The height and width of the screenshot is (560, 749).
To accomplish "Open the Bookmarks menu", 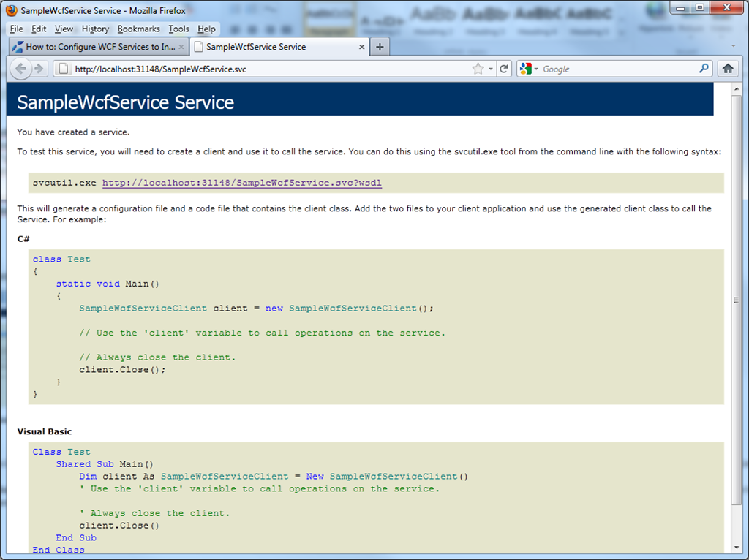I will pyautogui.click(x=138, y=29).
